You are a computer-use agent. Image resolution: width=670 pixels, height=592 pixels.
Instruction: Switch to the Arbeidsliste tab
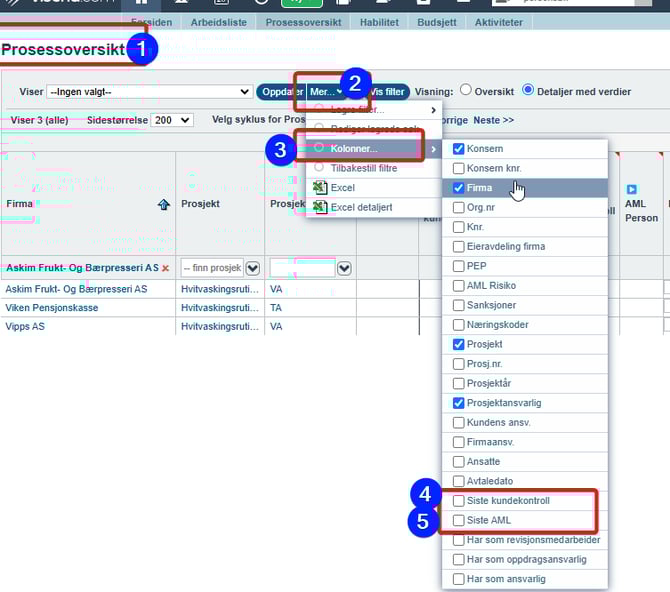[220, 22]
